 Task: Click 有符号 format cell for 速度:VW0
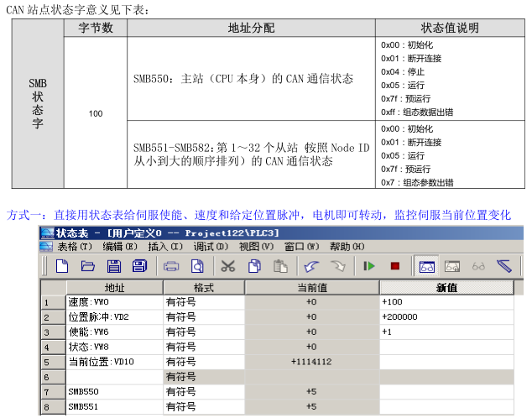[204, 302]
